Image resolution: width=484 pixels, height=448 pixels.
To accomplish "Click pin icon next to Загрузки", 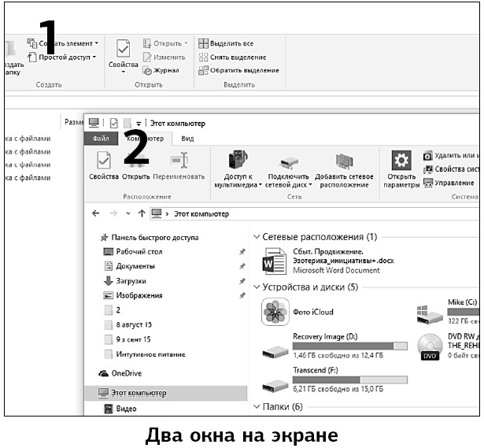I will coord(242,281).
